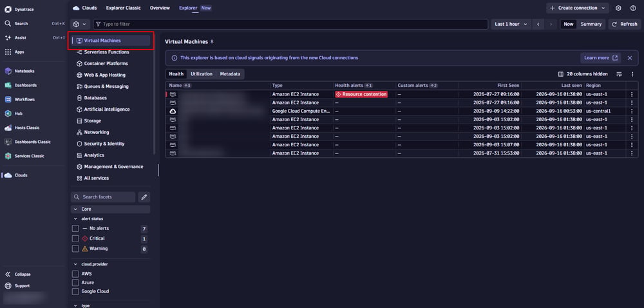The width and height of the screenshot is (644, 308).
Task: Select the Explorer New tab
Action: pos(194,8)
